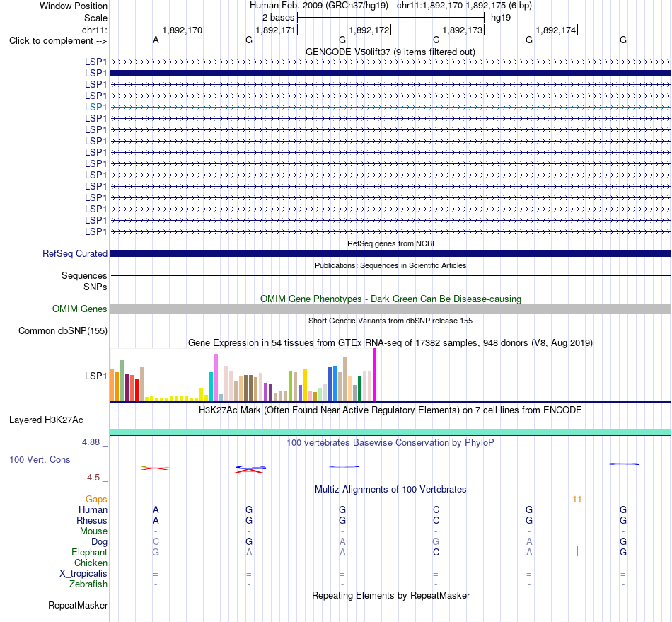Click the RefSeq Curated track label

click(75, 254)
